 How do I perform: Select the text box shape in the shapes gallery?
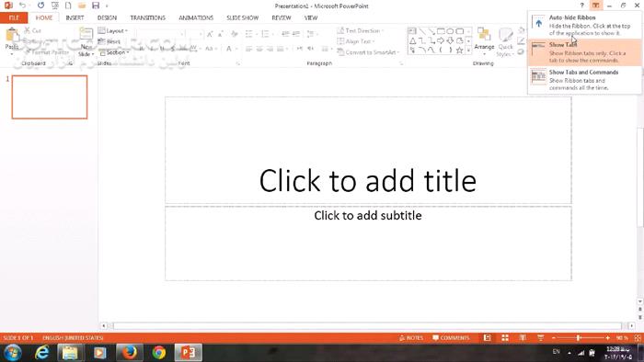click(x=412, y=31)
